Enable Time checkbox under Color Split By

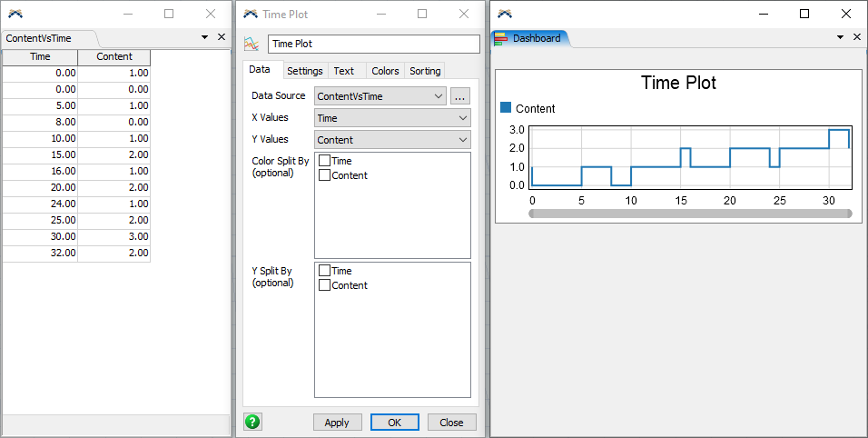click(324, 161)
